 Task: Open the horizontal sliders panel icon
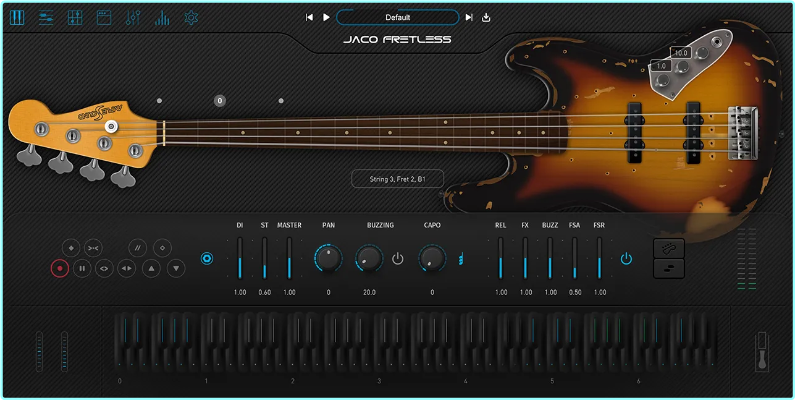pos(46,18)
